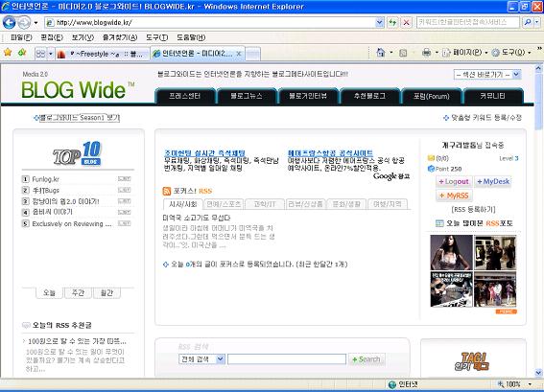Click the +MyRSS button

tap(454, 196)
